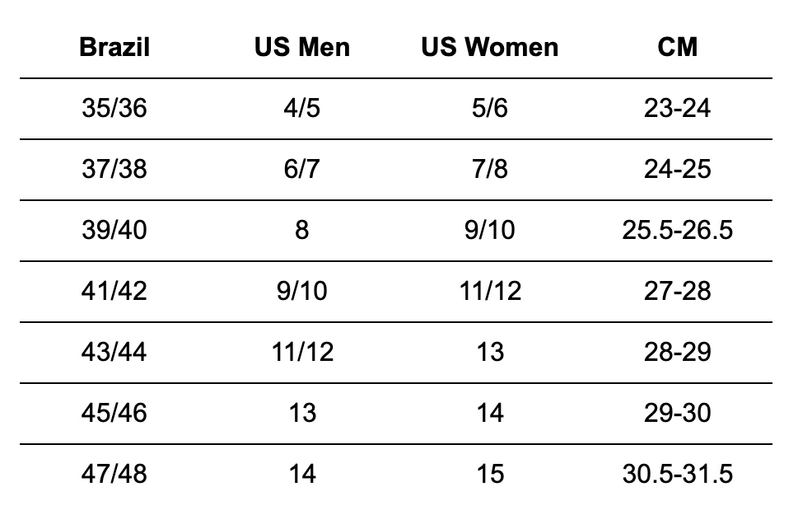Select the 25.5-26.5 CM cell
Viewport: 812px width, 529px height.
(x=677, y=230)
